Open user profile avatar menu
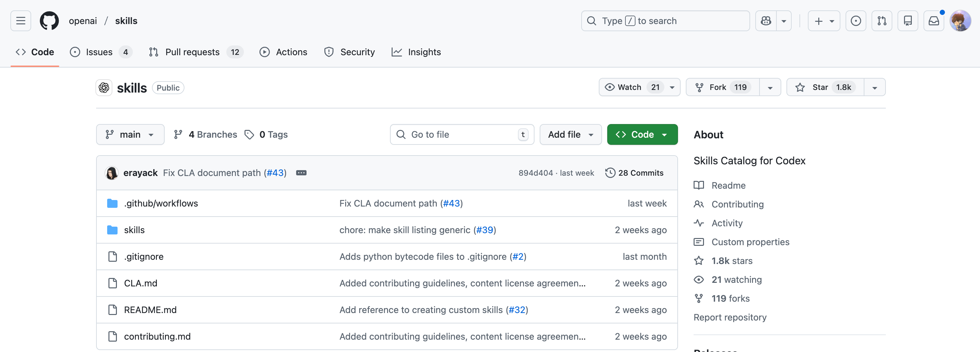Viewport: 980px width, 352px height. (960, 20)
